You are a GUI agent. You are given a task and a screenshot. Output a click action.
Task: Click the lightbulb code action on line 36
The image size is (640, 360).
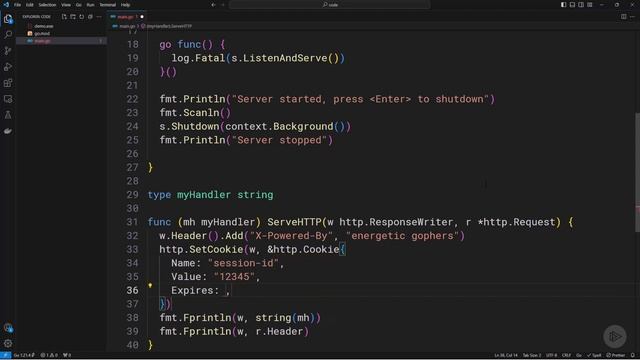pyautogui.click(x=150, y=285)
